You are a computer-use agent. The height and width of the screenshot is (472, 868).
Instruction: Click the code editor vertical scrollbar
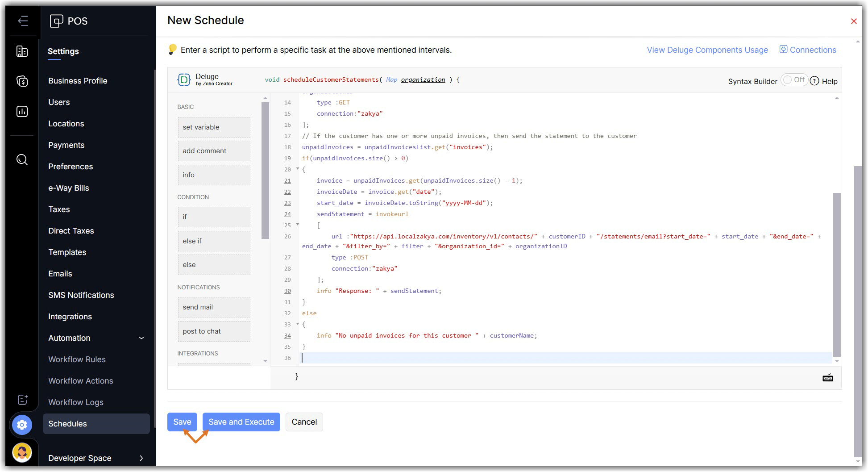coord(836,274)
